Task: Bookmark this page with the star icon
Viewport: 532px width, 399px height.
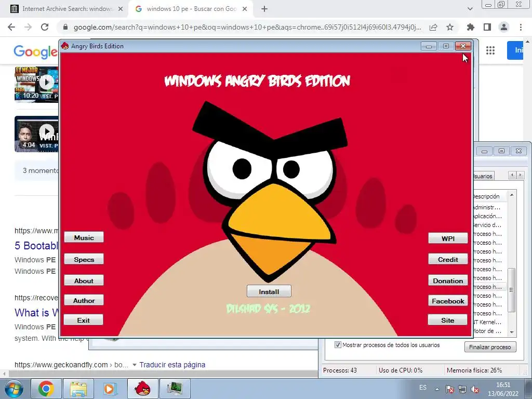Action: 450,27
